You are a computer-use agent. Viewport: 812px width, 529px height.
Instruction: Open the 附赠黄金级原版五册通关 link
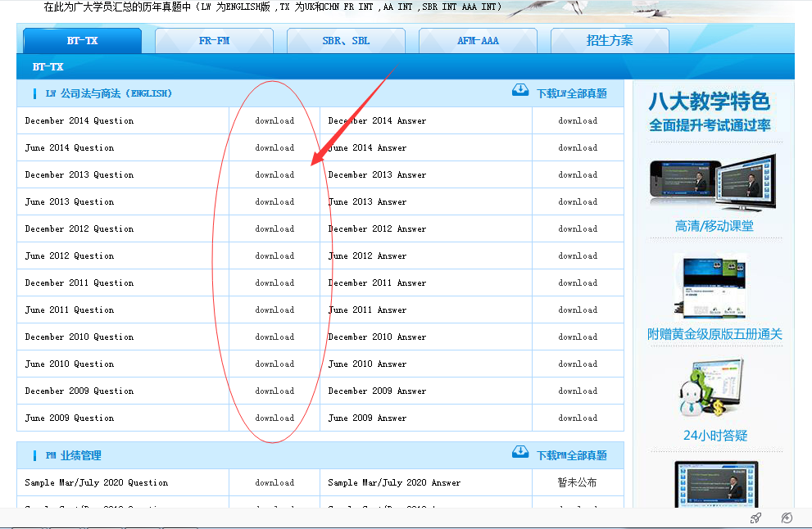pos(714,334)
